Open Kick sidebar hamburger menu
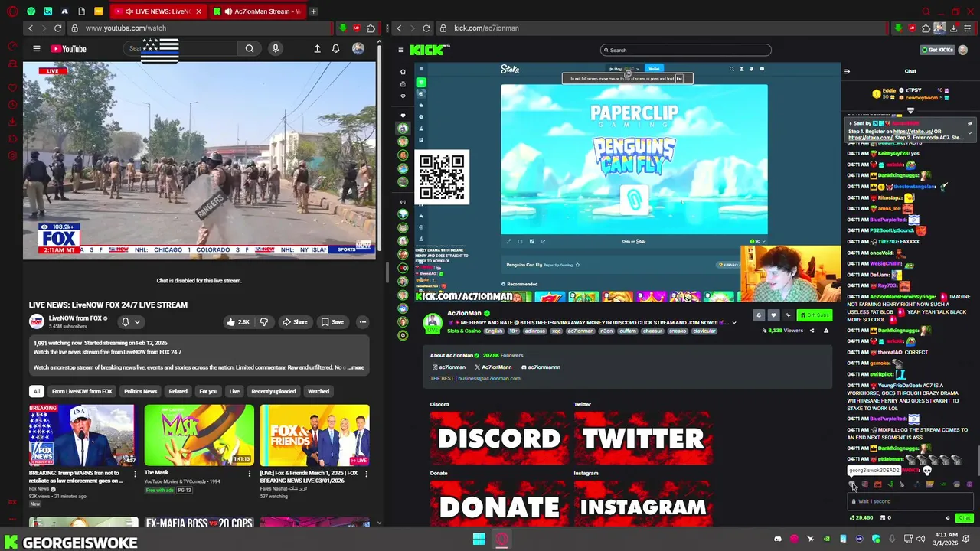The image size is (980, 551). click(400, 50)
